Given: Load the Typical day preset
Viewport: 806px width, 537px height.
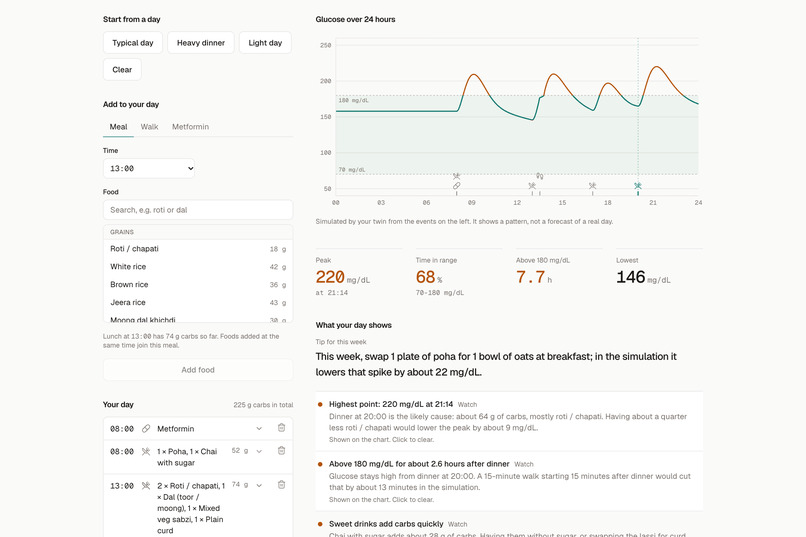Looking at the screenshot, I should point(133,43).
